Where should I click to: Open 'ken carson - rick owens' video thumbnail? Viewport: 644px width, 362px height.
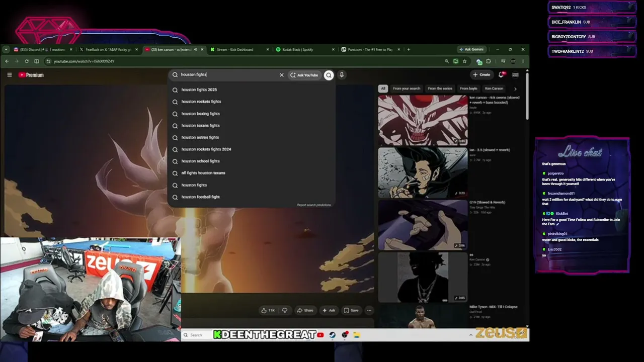[423, 121]
